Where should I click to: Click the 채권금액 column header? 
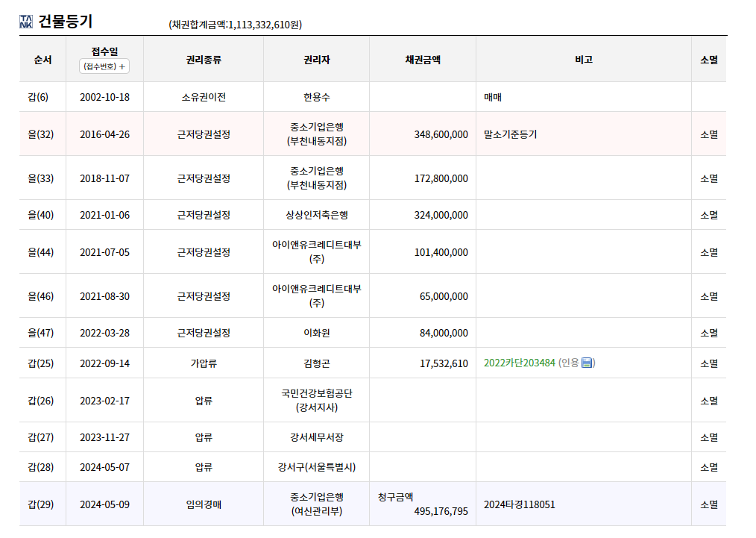click(x=423, y=60)
